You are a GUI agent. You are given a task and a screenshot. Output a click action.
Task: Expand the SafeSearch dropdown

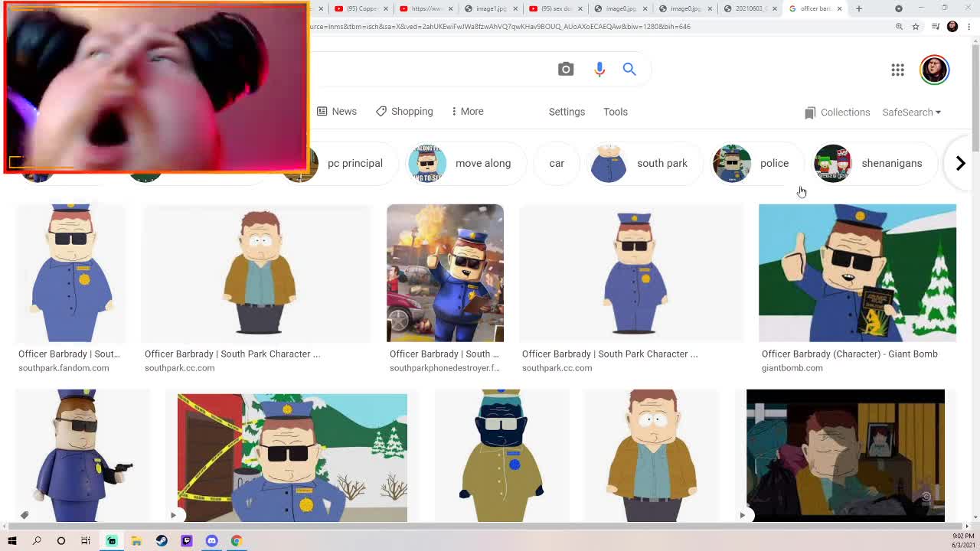pyautogui.click(x=911, y=112)
